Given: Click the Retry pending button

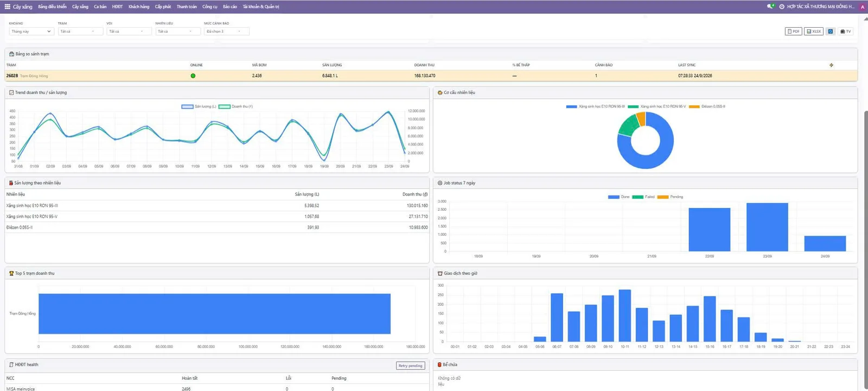Looking at the screenshot, I should pos(411,365).
